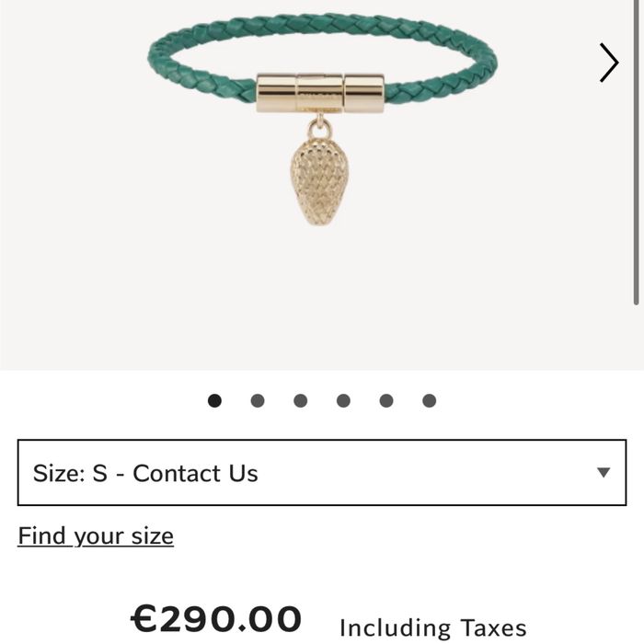Click the triangle arrow in size selector
The width and height of the screenshot is (644, 644).
tap(604, 472)
